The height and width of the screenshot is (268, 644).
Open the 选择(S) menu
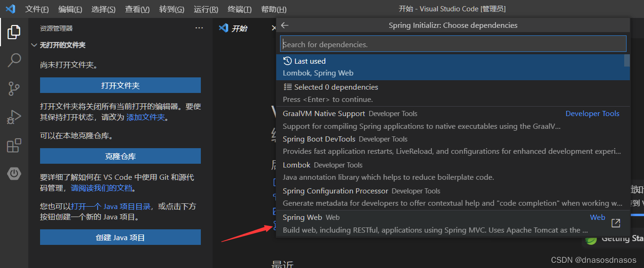click(103, 9)
